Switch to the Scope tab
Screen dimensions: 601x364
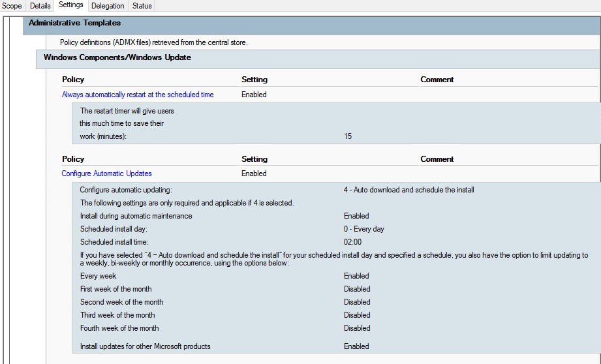(12, 6)
